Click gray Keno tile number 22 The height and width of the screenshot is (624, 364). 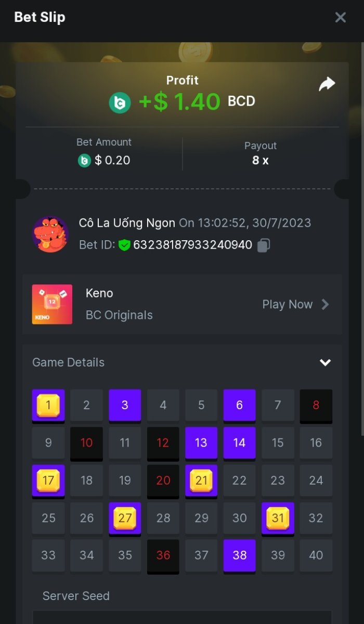(239, 480)
